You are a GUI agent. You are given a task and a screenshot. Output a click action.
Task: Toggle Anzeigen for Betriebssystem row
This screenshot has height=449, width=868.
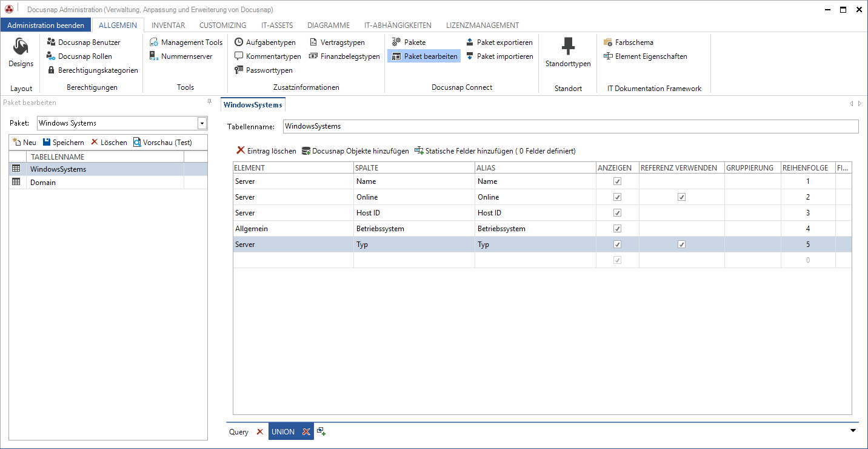[x=617, y=229]
